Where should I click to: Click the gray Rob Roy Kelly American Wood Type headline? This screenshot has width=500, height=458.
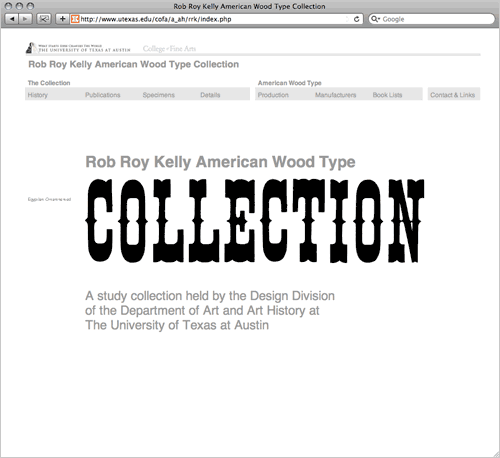pyautogui.click(x=220, y=162)
